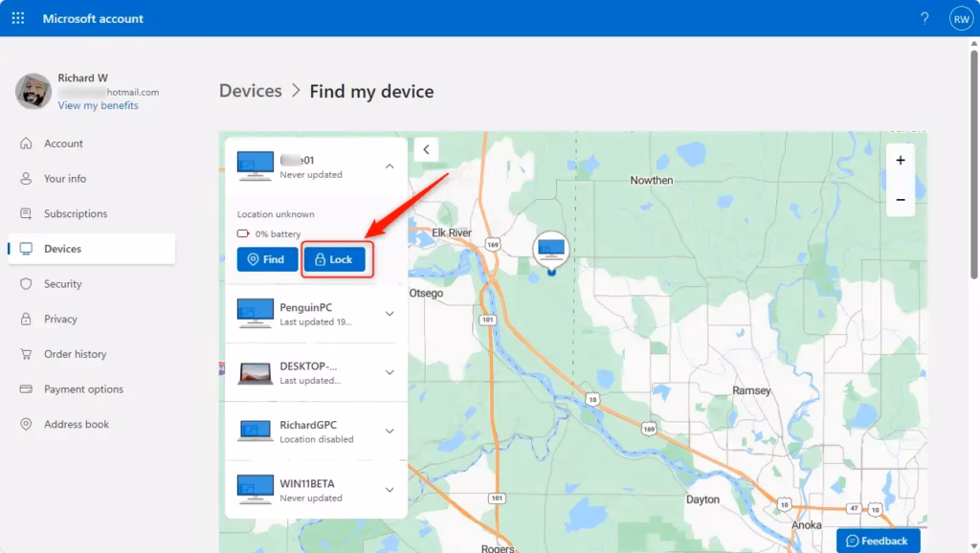Click the Payment options card icon
Viewport: 980px width, 553px height.
point(26,388)
